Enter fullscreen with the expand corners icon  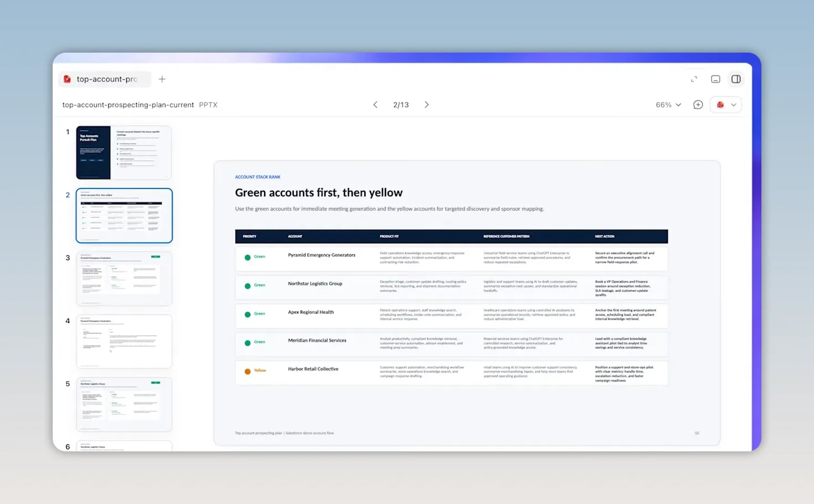(x=694, y=79)
